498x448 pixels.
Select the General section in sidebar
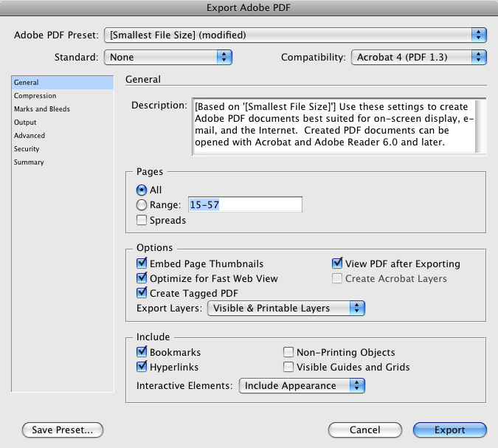click(63, 83)
